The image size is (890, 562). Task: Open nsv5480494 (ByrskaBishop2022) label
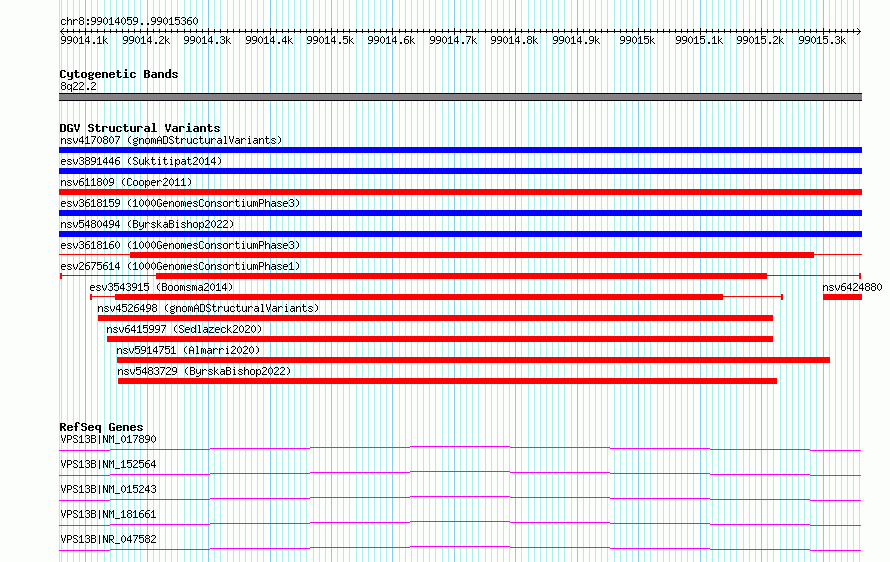tap(147, 224)
